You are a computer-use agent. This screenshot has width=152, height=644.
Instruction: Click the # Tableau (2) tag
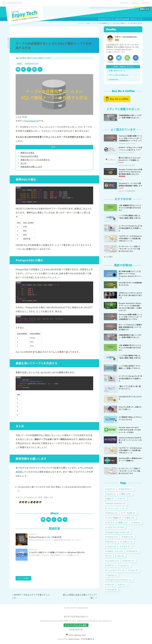(112, 513)
